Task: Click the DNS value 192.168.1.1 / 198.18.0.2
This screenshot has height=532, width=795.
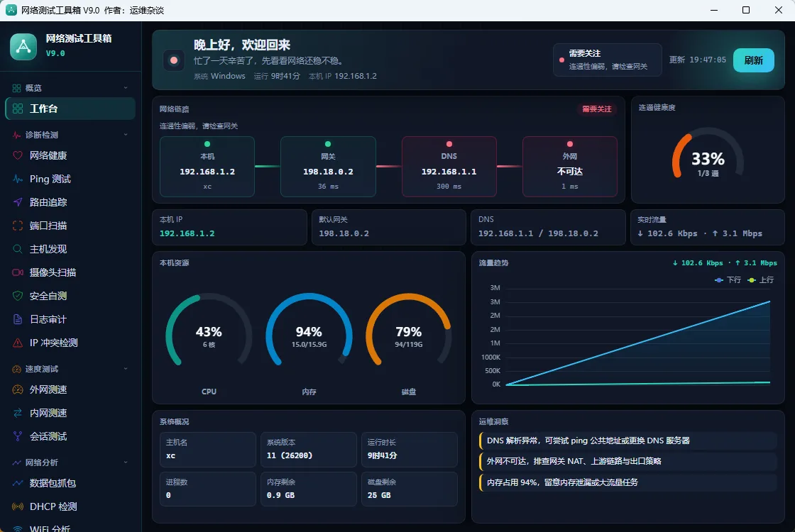Action: [x=538, y=233]
